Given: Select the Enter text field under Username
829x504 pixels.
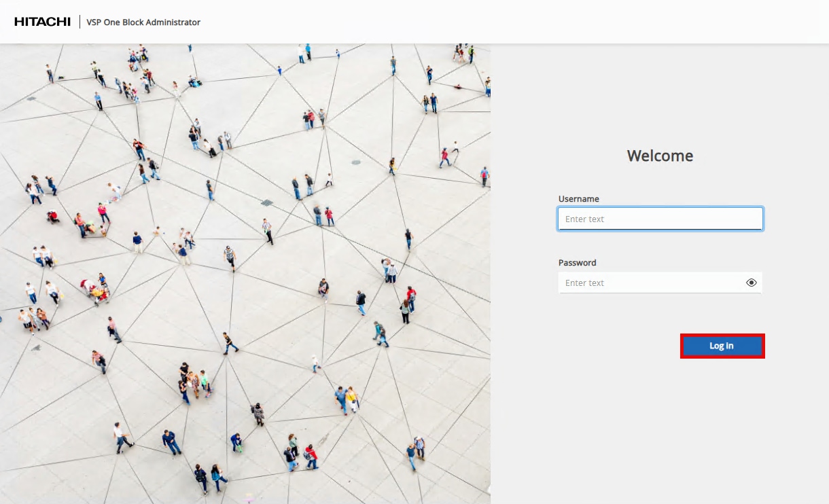Looking at the screenshot, I should [659, 218].
